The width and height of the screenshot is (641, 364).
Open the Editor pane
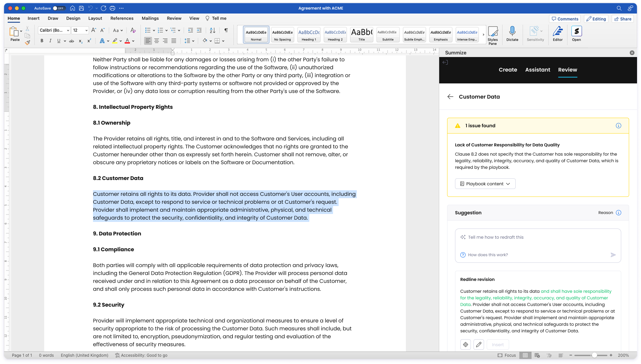click(558, 34)
